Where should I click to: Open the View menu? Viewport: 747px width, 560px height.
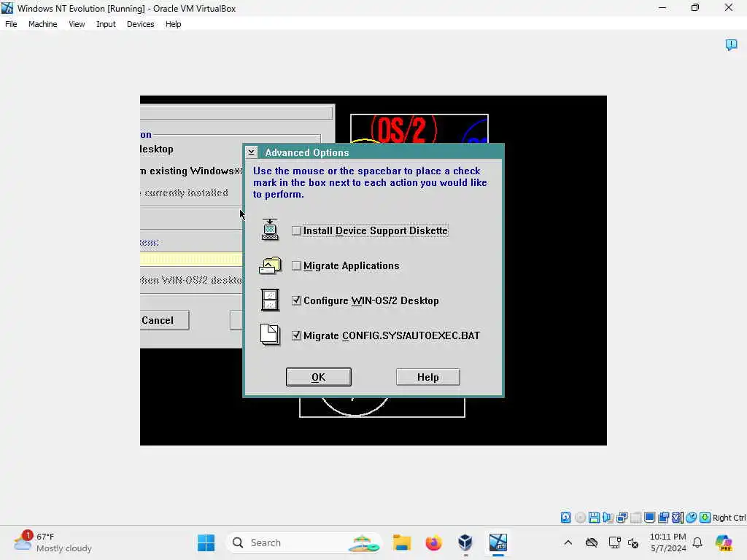(77, 24)
